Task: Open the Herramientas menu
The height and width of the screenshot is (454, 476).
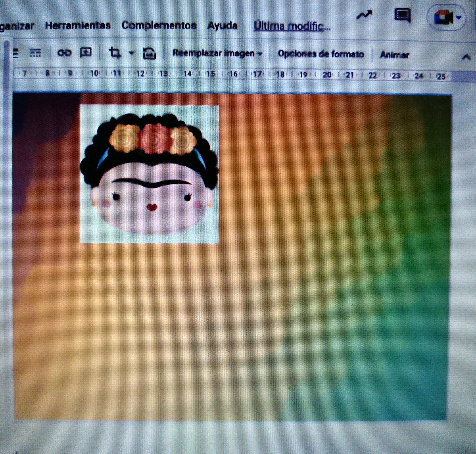Action: click(78, 26)
